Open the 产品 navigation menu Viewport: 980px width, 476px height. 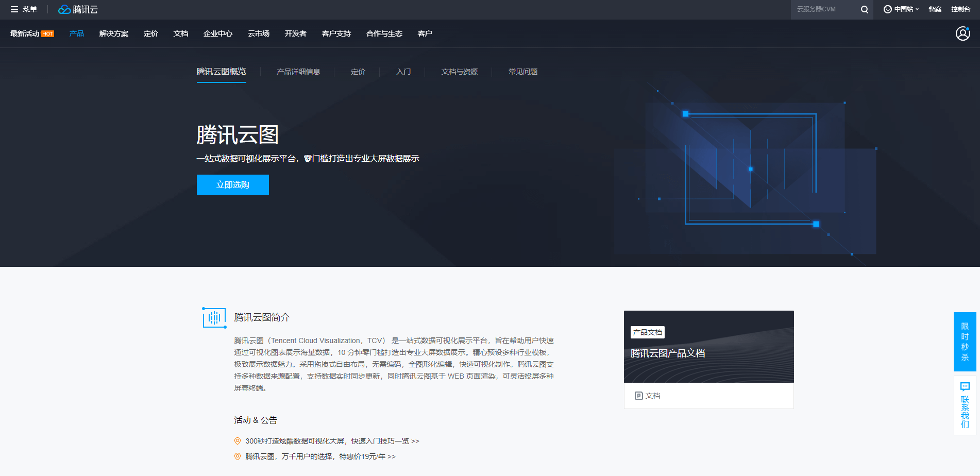77,33
